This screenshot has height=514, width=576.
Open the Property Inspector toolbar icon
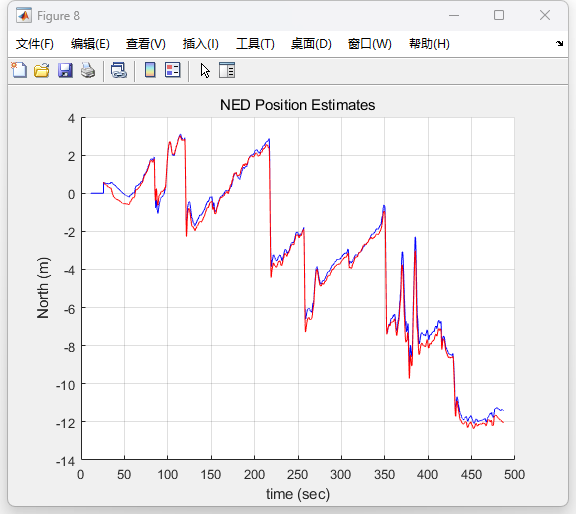(227, 70)
